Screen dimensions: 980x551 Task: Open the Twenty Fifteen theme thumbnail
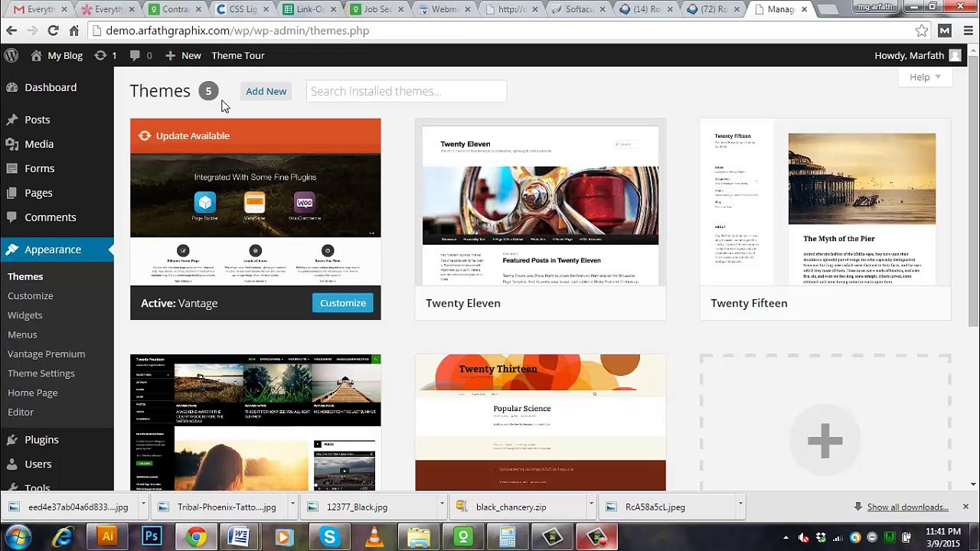(825, 203)
